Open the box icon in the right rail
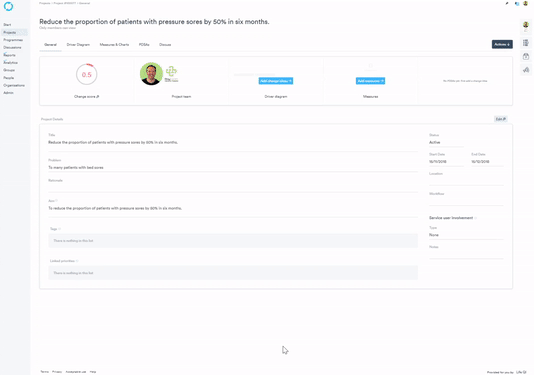 [526, 57]
